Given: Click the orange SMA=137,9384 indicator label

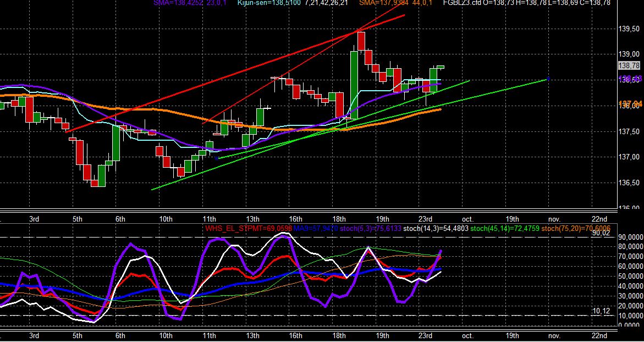Looking at the screenshot, I should pyautogui.click(x=384, y=3).
